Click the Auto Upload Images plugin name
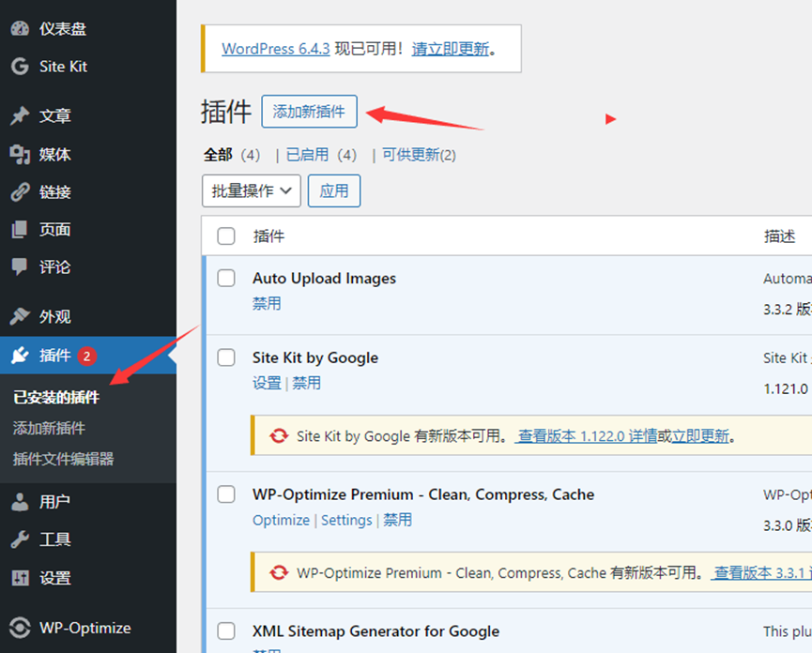812x653 pixels. 324,278
